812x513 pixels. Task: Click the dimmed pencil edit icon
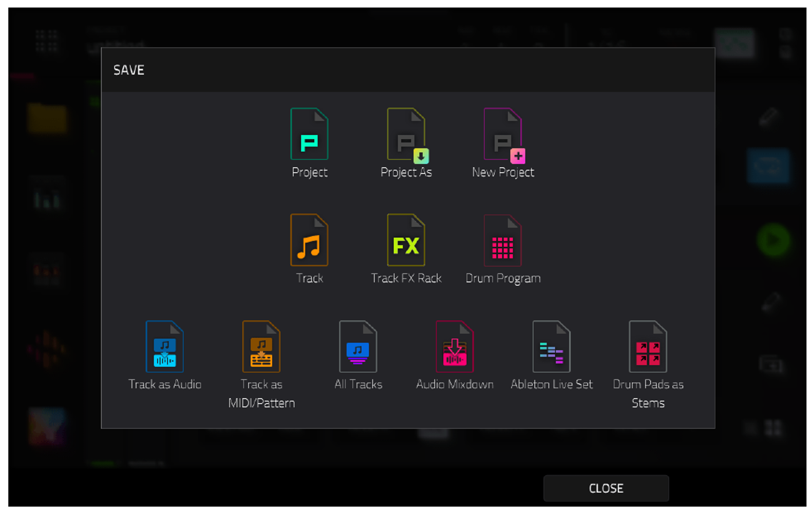tap(768, 117)
